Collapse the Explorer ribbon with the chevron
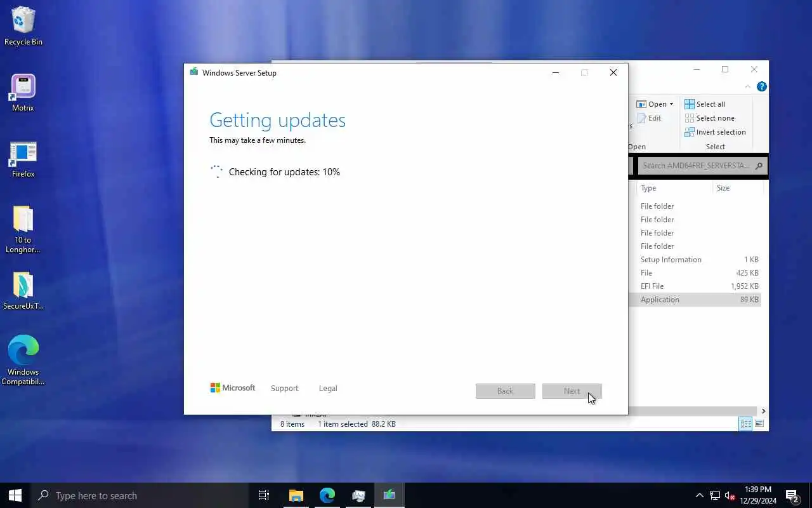 748,86
